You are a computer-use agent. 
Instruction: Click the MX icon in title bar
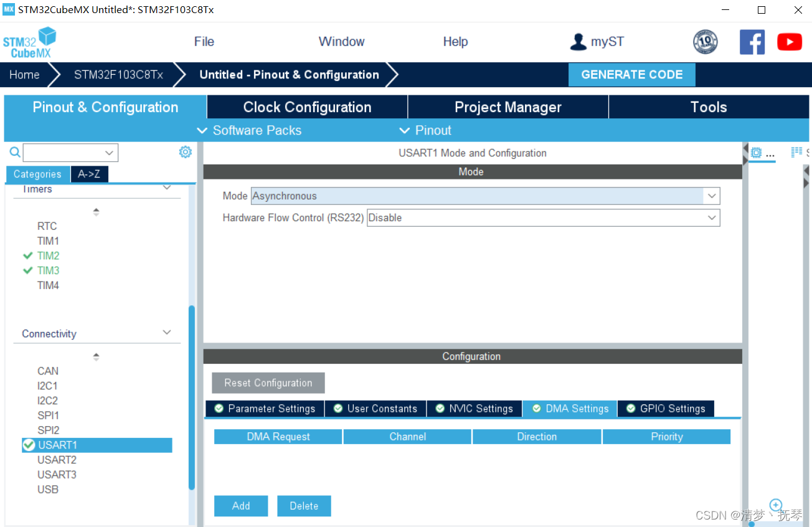tap(8, 10)
